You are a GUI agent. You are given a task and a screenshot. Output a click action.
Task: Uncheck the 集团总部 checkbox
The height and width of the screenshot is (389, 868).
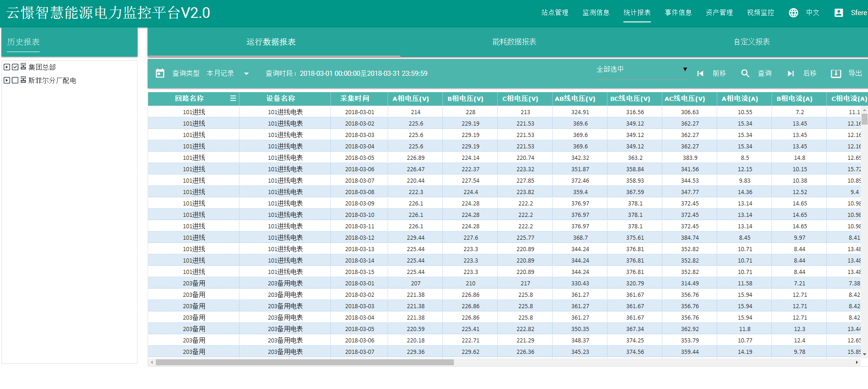coord(15,67)
